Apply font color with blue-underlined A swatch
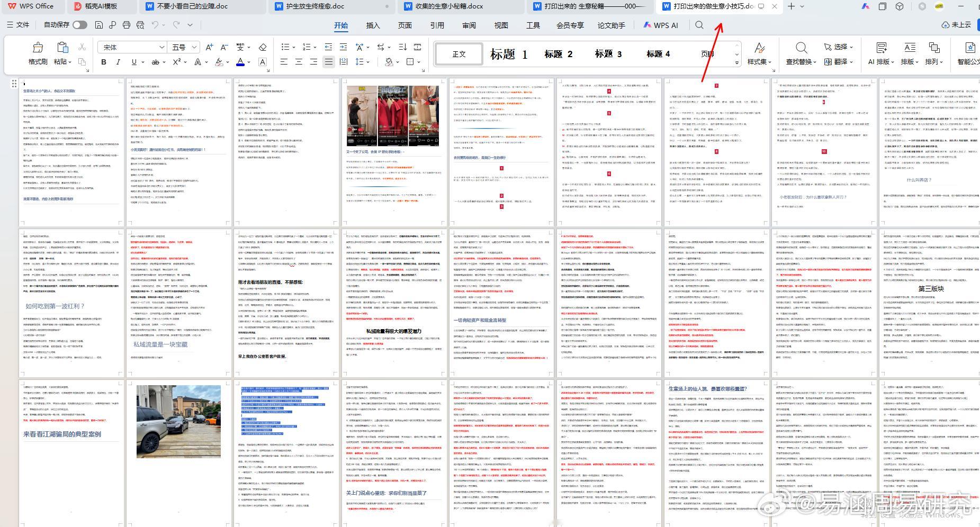The height and width of the screenshot is (527, 980). tap(240, 62)
